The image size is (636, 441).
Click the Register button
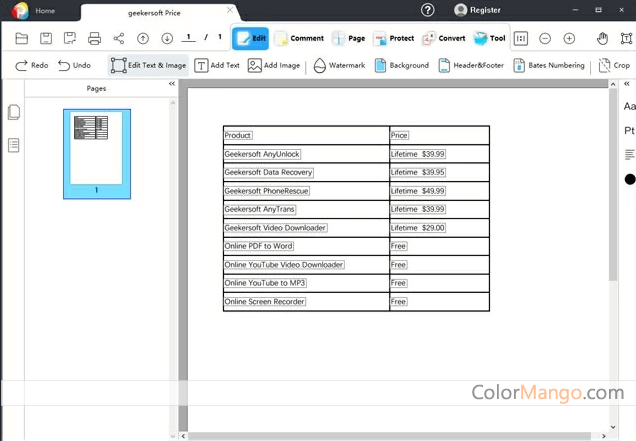coord(477,10)
